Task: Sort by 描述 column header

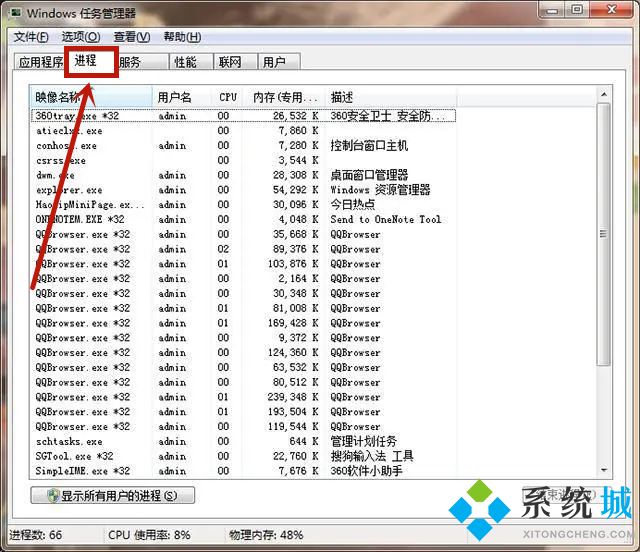Action: pyautogui.click(x=391, y=97)
